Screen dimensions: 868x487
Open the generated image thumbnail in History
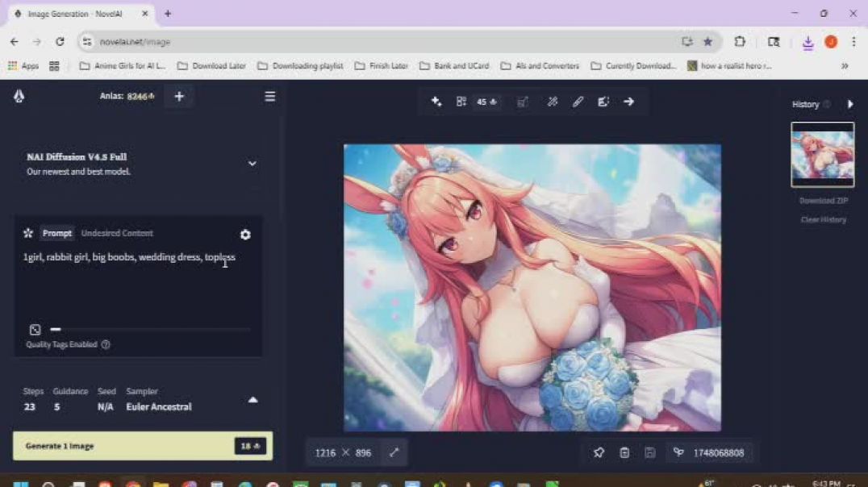822,155
